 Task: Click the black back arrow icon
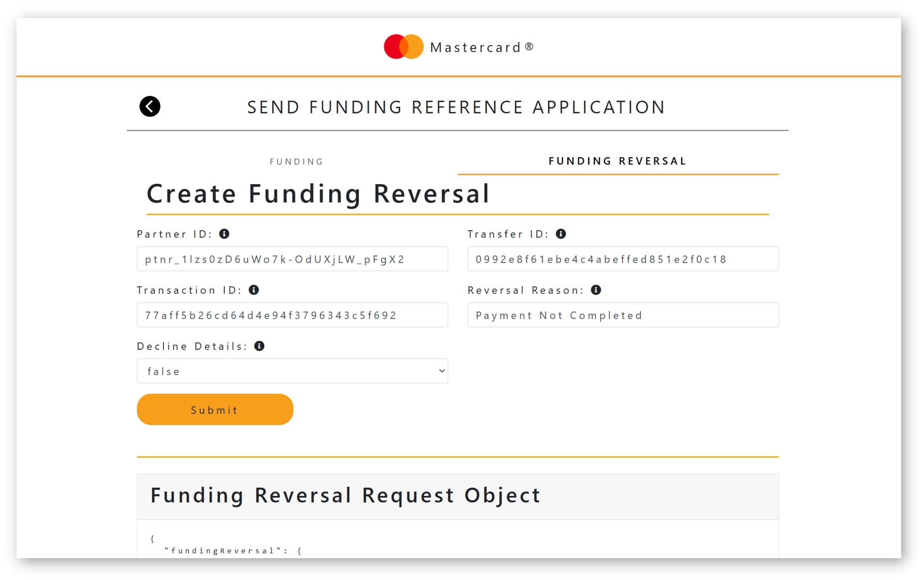tap(150, 106)
